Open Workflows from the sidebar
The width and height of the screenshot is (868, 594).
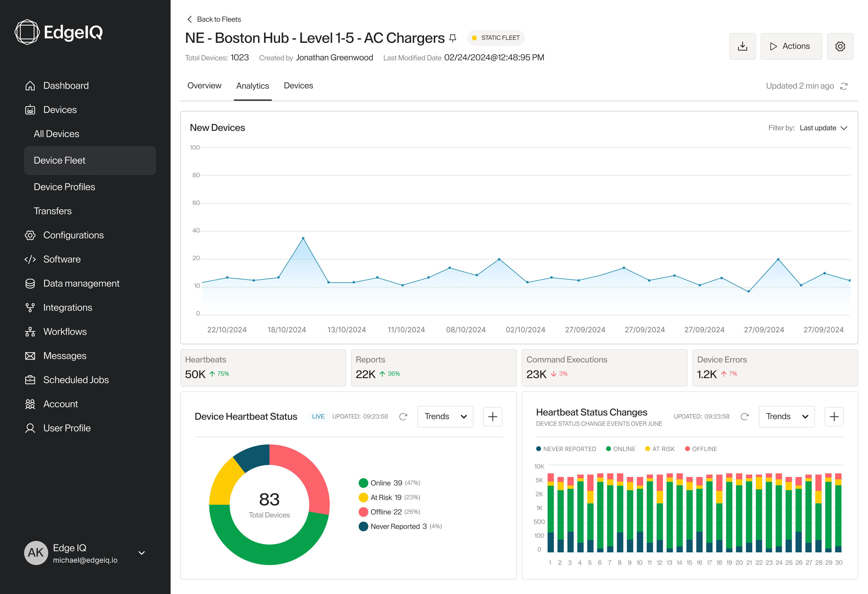click(x=64, y=331)
